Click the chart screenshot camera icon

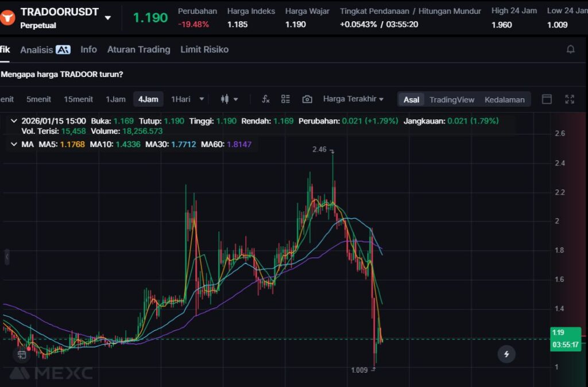click(307, 99)
